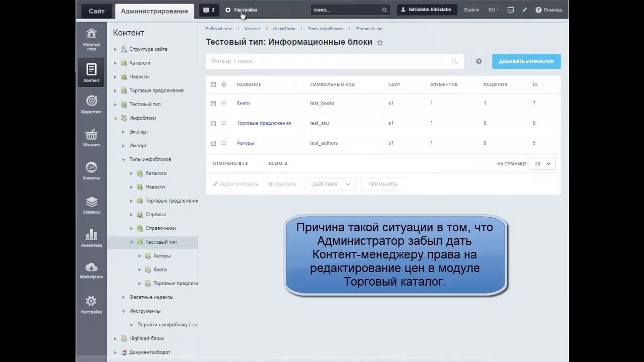
Task: Select Фасетные индексы in the tree
Action: (x=151, y=297)
